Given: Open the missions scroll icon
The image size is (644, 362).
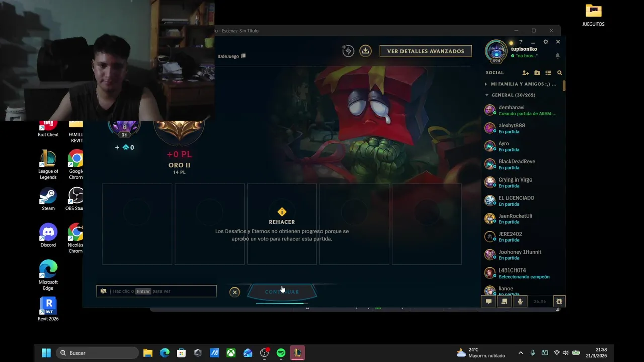Looking at the screenshot, I should tap(504, 301).
